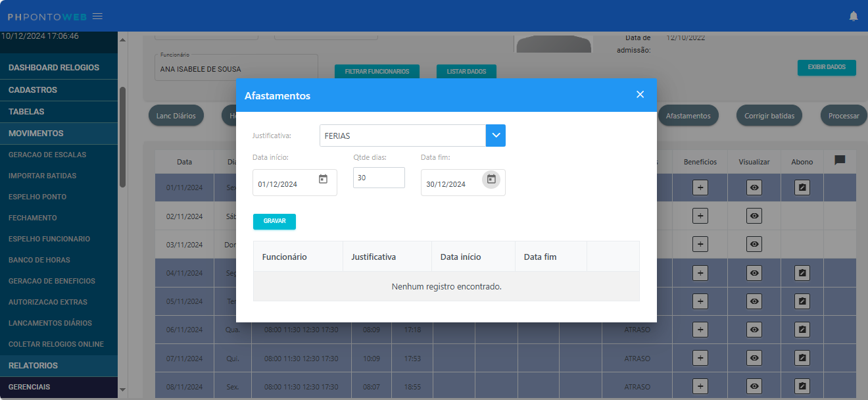This screenshot has width=868, height=400.
Task: Click the Corrigir batidas button
Action: pos(769,115)
